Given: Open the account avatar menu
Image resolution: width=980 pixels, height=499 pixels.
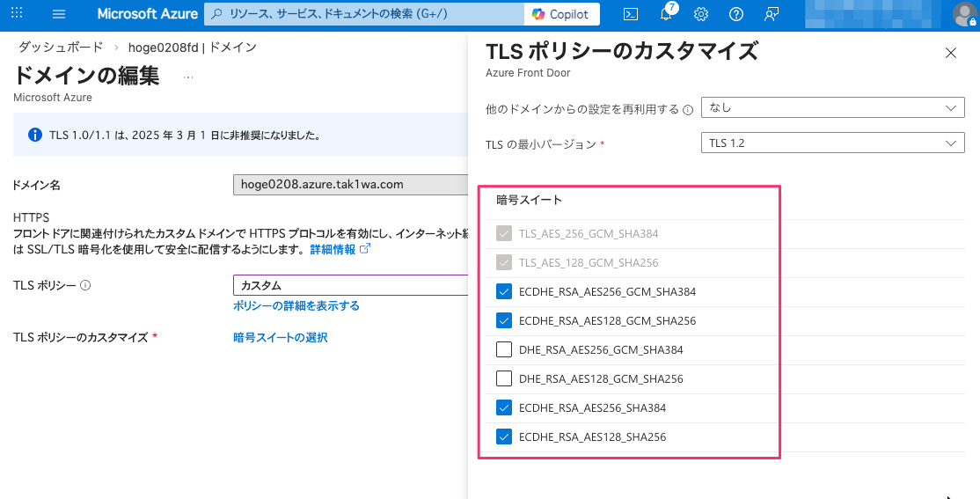Looking at the screenshot, I should pyautogui.click(x=964, y=14).
